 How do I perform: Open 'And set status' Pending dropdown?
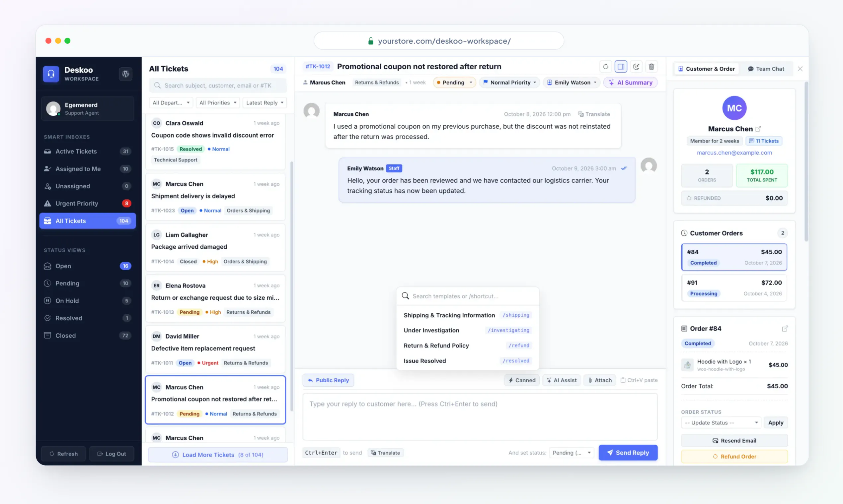pyautogui.click(x=572, y=453)
